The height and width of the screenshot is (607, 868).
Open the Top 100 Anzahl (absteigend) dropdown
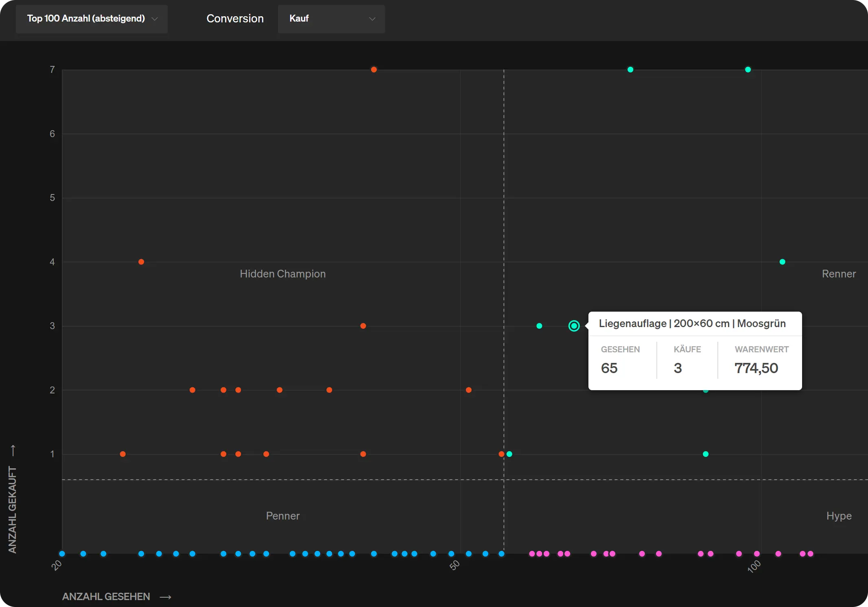tap(92, 19)
